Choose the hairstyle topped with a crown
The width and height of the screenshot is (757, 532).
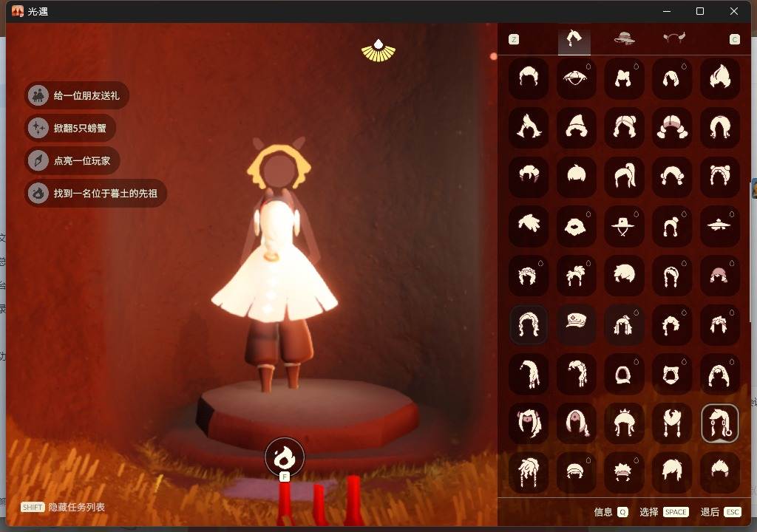pyautogui.click(x=624, y=423)
